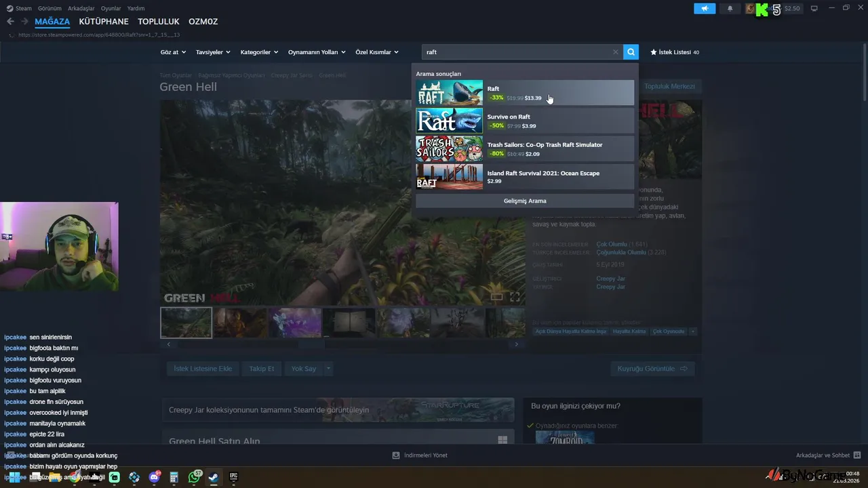Viewport: 868px width, 488px height.
Task: Open Discord from the taskbar
Action: click(154, 477)
